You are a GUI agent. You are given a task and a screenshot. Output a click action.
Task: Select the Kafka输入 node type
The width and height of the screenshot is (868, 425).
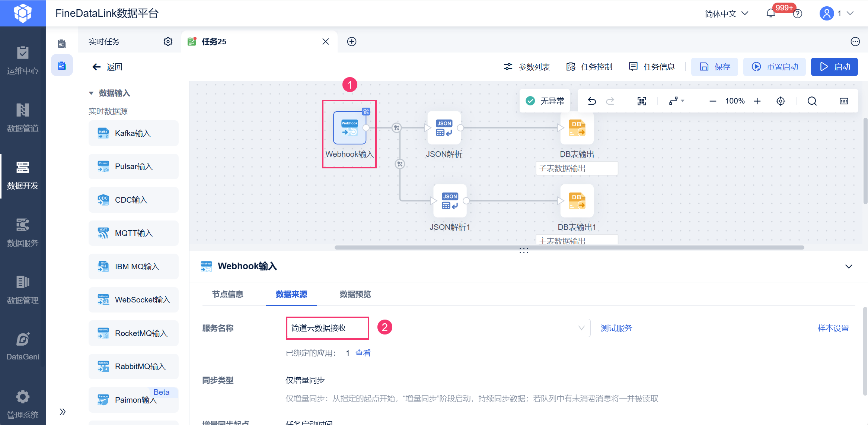click(134, 133)
